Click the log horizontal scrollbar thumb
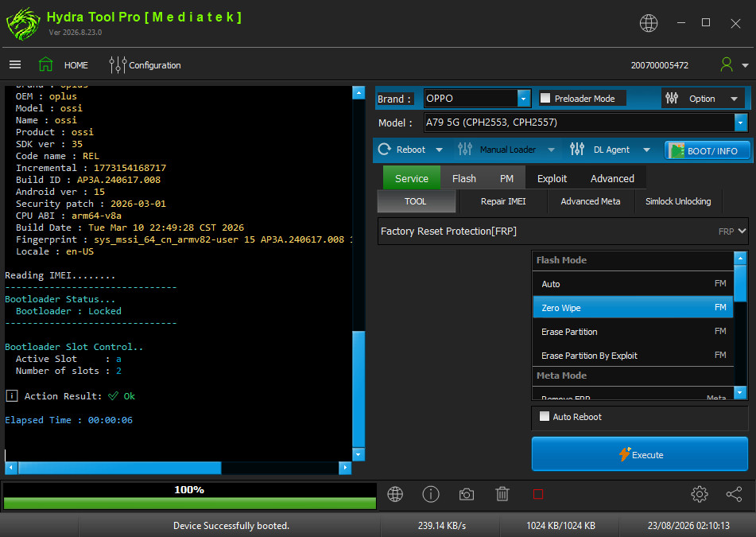This screenshot has height=537, width=756. click(119, 468)
